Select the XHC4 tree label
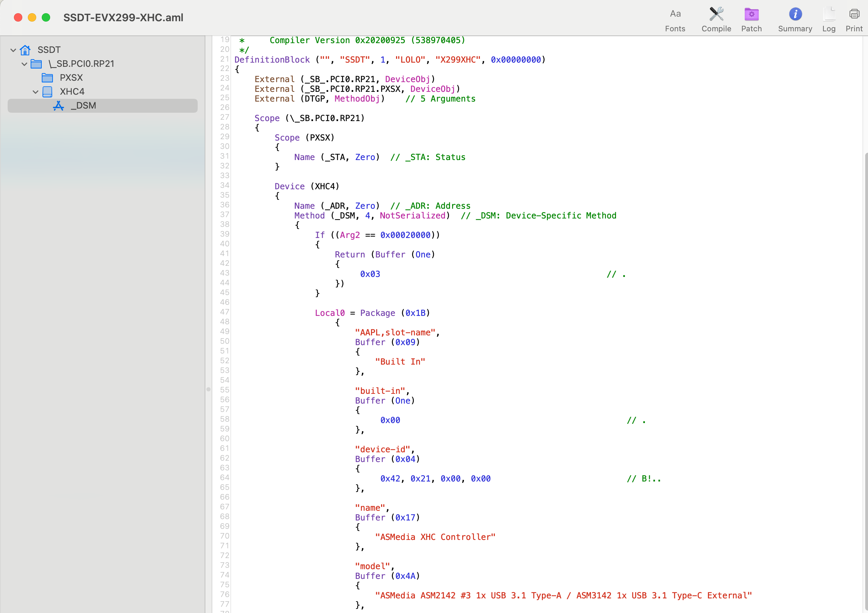868x613 pixels. pos(72,91)
